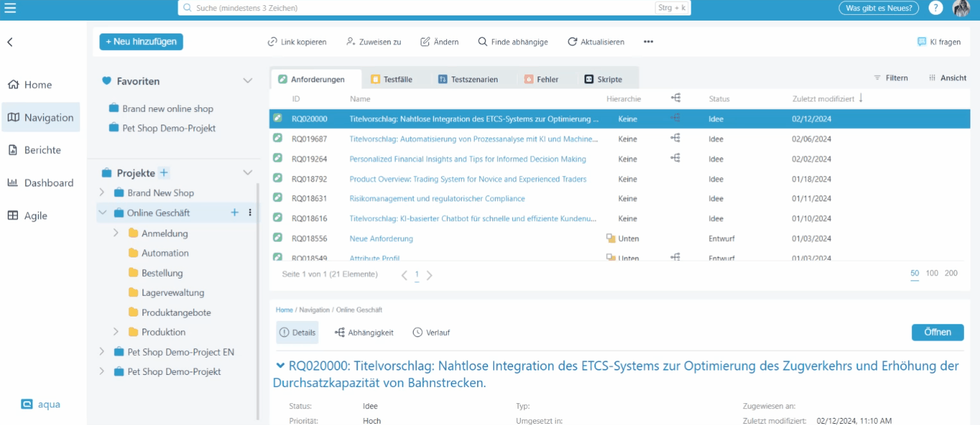Open the Abhängigkeit tab
Image resolution: width=980 pixels, height=425 pixels.
[x=364, y=333]
